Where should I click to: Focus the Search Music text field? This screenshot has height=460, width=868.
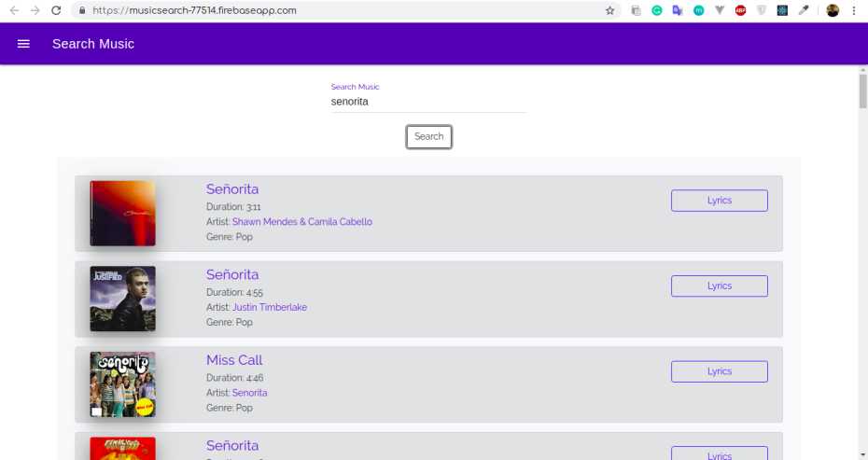(428, 102)
